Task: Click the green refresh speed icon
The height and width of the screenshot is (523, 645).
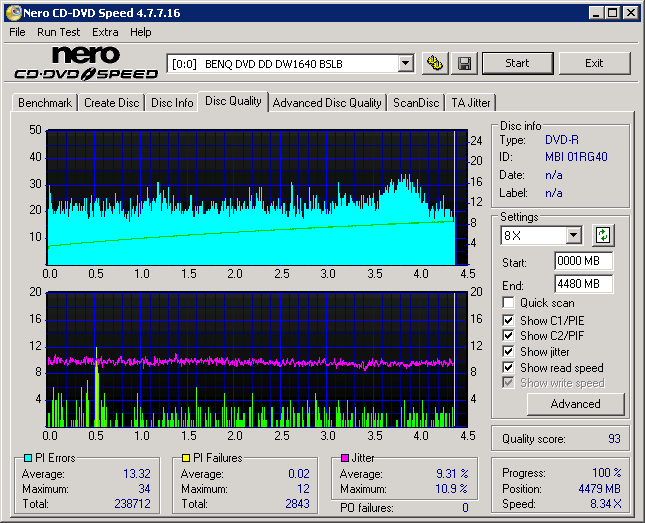Action: point(602,236)
